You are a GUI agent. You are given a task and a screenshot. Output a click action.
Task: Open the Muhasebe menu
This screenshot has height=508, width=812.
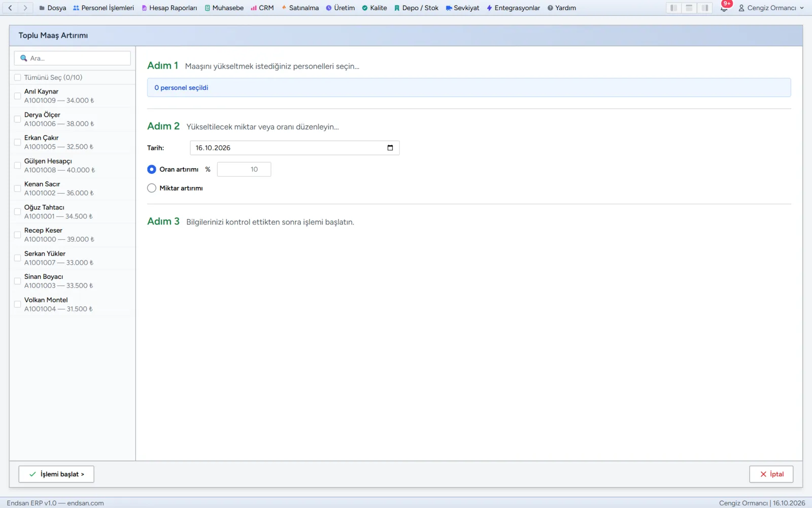click(224, 8)
